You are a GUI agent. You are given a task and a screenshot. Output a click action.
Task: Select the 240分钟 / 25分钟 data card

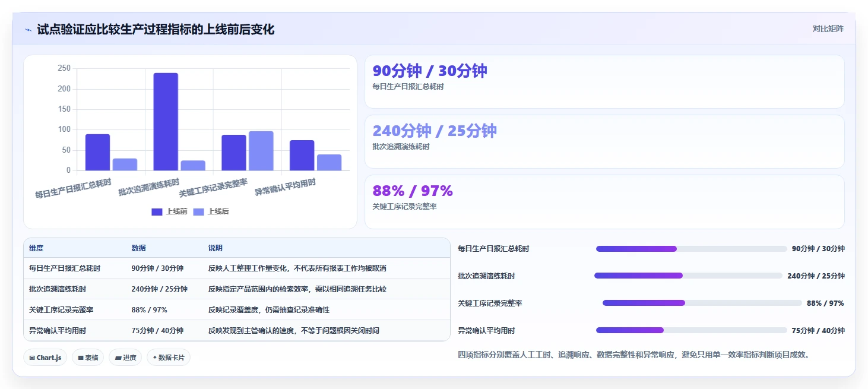[x=604, y=142]
